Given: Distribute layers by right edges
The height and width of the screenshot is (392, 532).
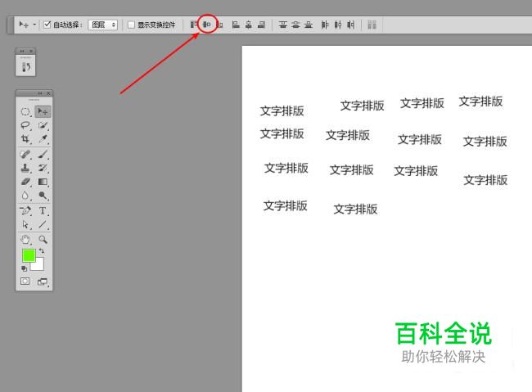Looking at the screenshot, I should click(351, 25).
